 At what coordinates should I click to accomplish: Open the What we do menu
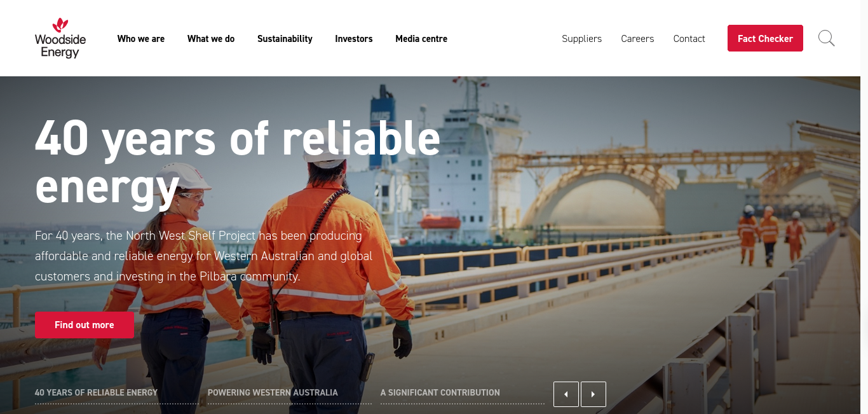[x=211, y=39]
